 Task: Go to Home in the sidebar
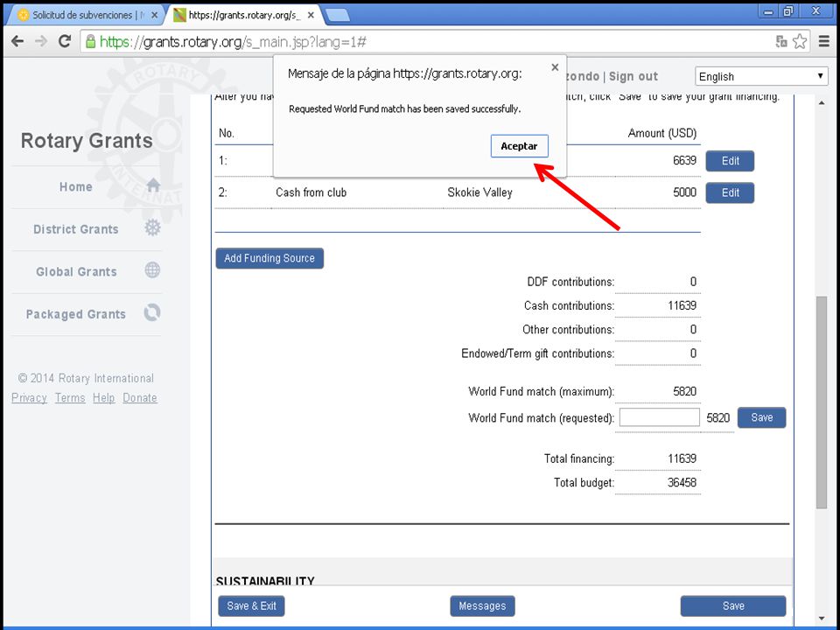[75, 187]
